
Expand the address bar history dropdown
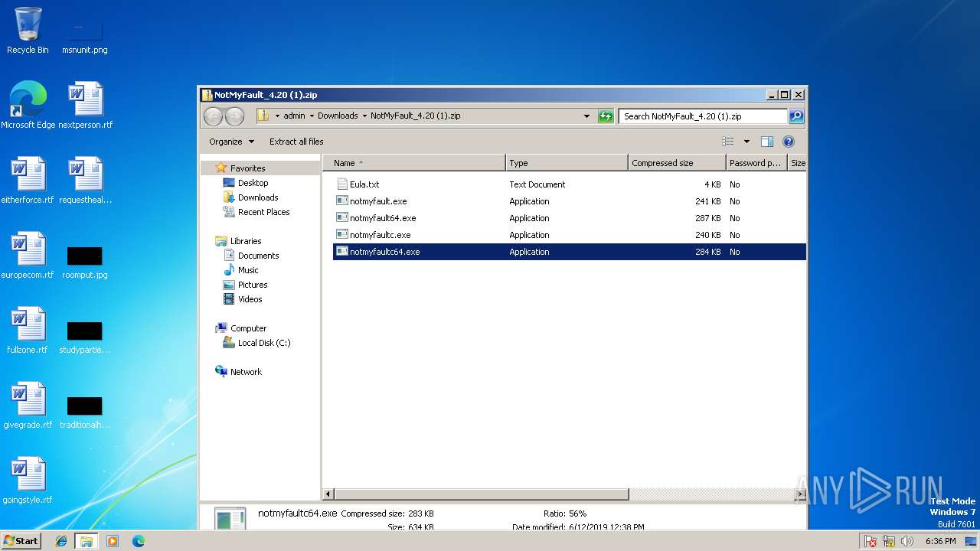(586, 116)
